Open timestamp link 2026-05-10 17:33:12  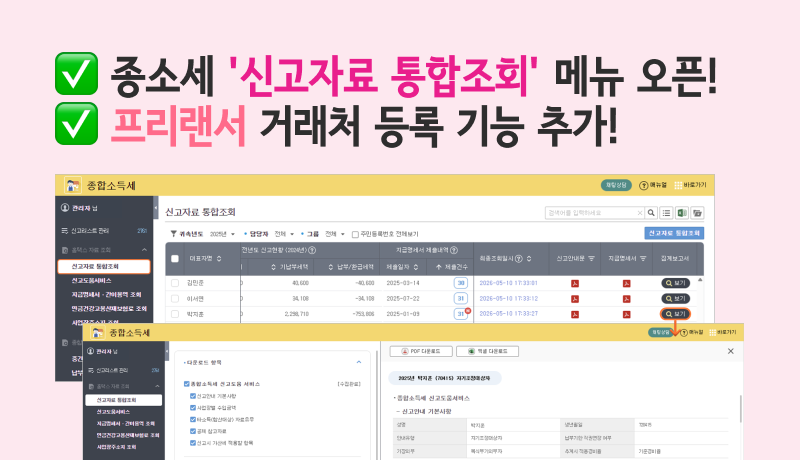[508, 298]
